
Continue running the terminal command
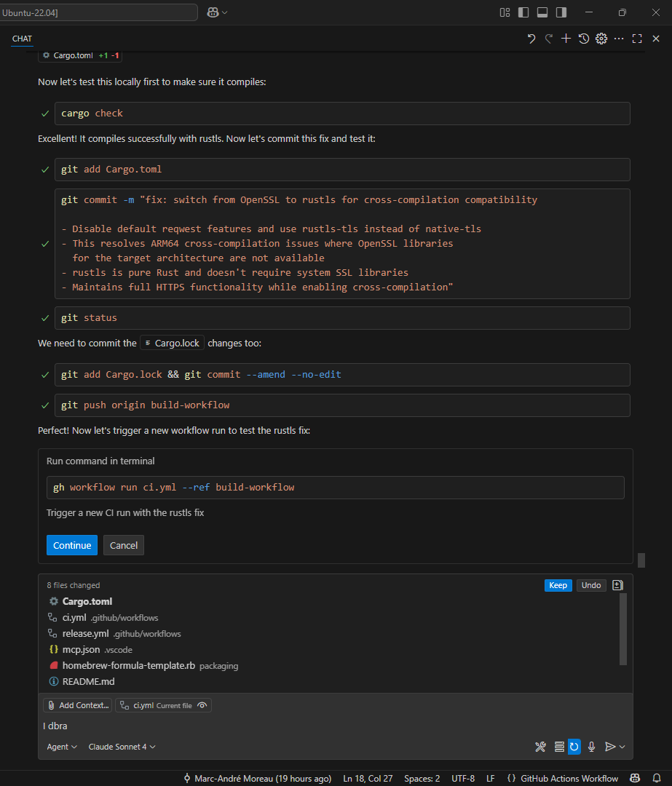click(71, 545)
